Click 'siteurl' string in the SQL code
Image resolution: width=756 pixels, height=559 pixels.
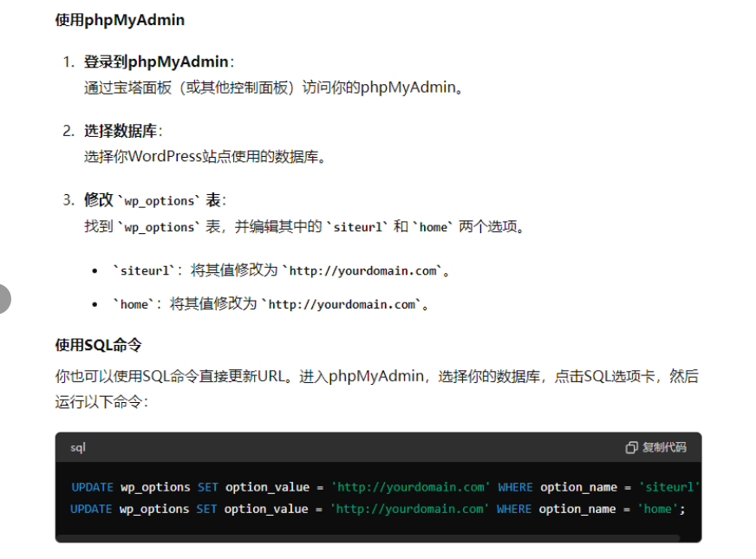(x=669, y=487)
